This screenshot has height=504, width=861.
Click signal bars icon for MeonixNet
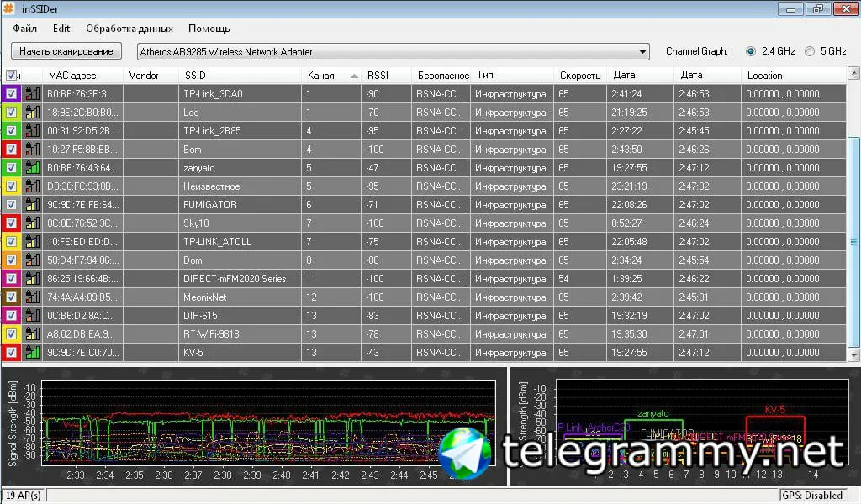[x=33, y=297]
